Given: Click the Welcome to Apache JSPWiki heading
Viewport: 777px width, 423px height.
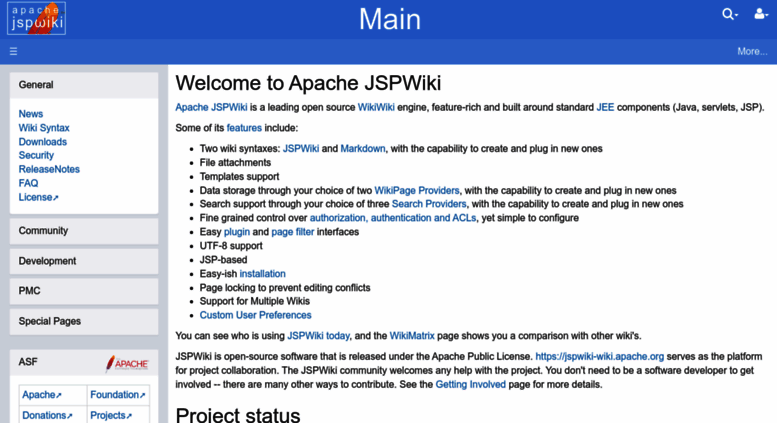Looking at the screenshot, I should (x=308, y=83).
